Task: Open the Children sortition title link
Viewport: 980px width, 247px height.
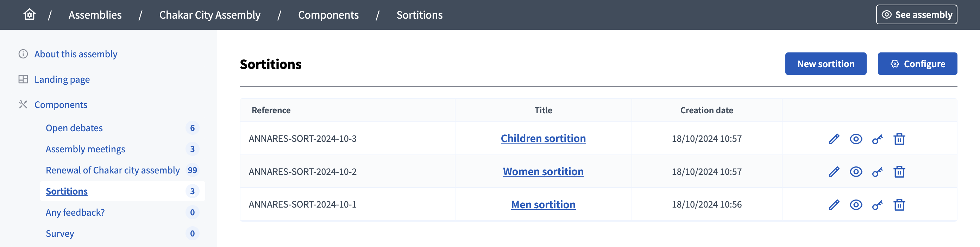Action: (543, 138)
